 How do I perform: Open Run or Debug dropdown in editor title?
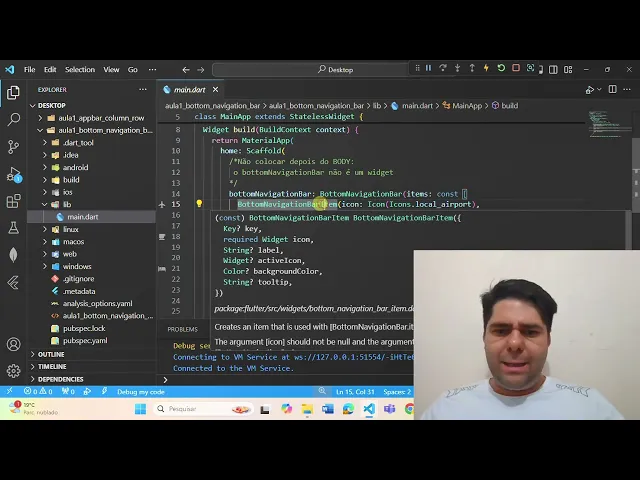(x=599, y=89)
